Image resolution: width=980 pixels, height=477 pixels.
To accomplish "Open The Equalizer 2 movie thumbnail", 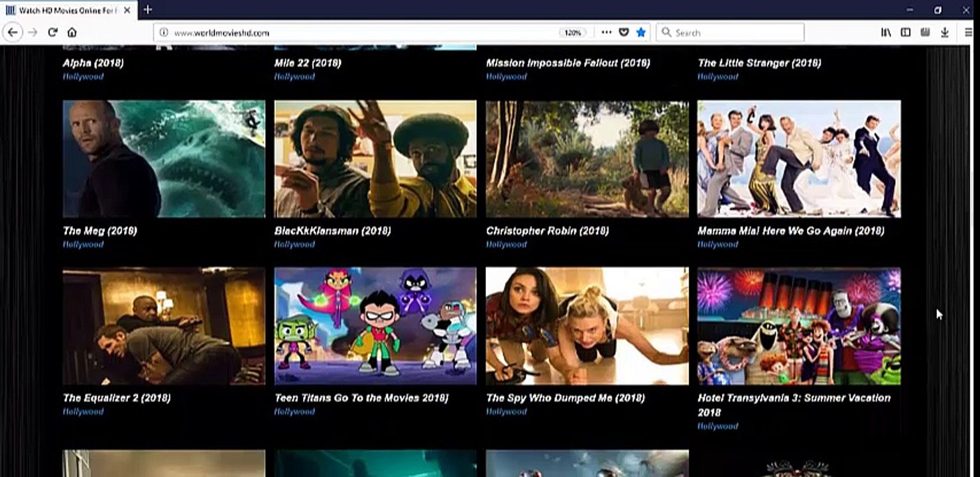I will [164, 326].
